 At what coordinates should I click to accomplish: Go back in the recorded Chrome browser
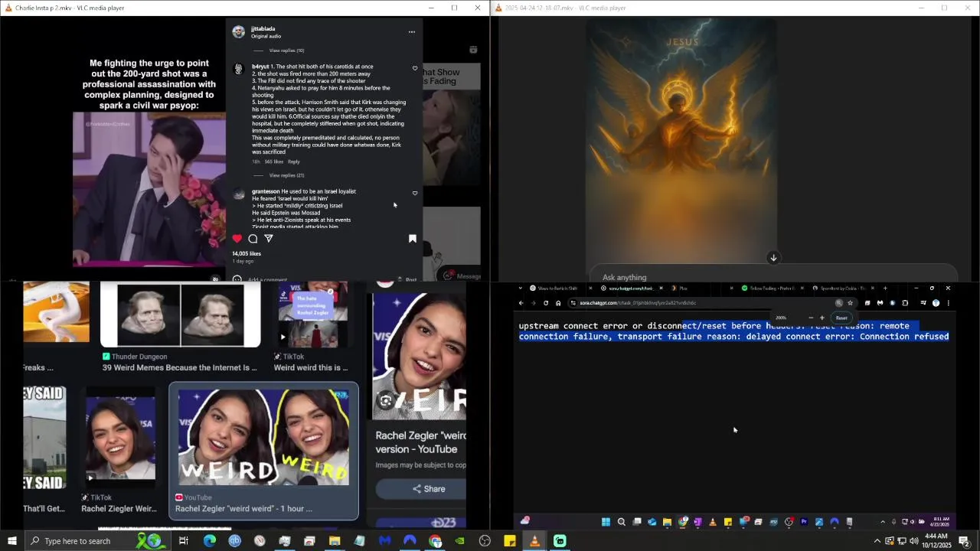click(x=521, y=303)
